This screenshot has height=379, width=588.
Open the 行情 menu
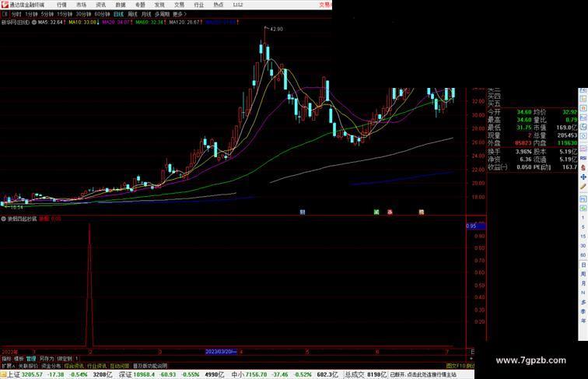click(x=61, y=5)
